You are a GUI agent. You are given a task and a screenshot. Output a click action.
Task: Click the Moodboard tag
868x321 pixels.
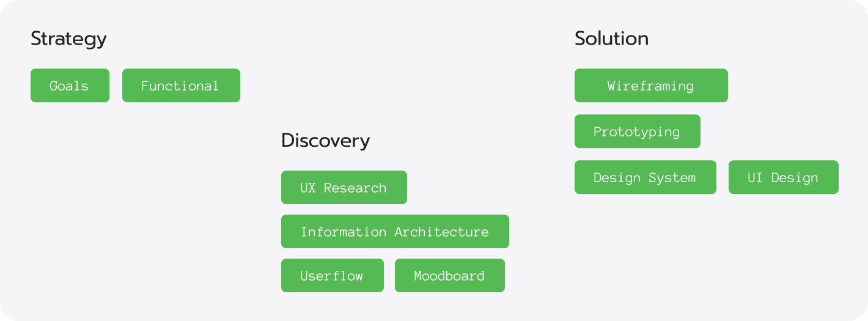[x=449, y=276]
